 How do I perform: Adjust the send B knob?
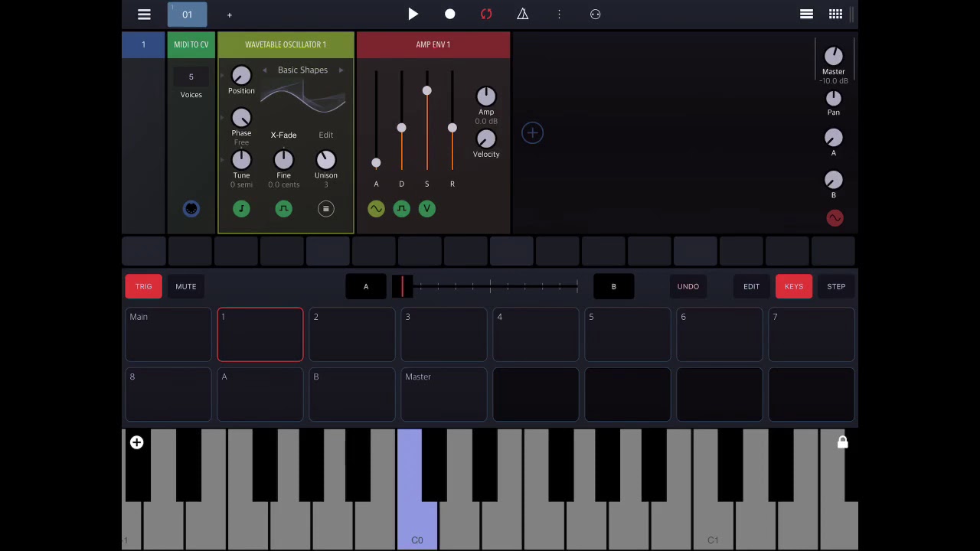tap(833, 180)
